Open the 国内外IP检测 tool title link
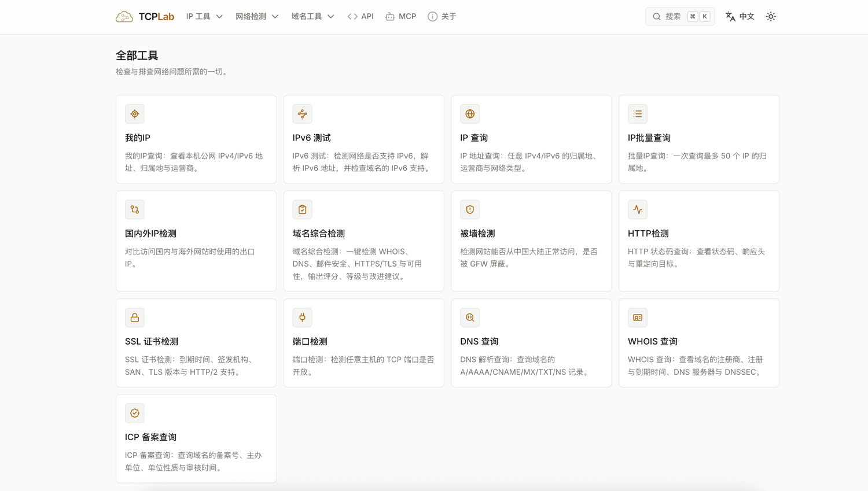The image size is (868, 491). [x=150, y=234]
